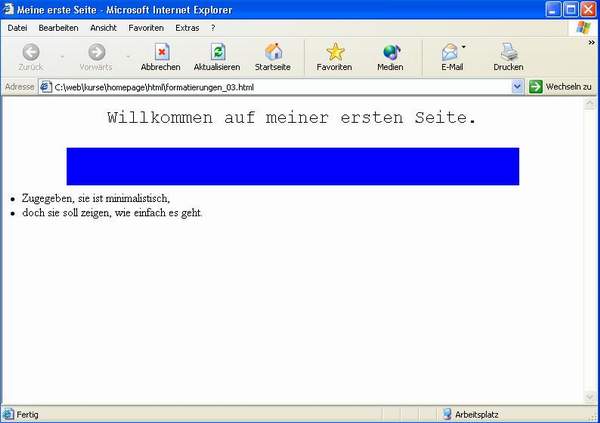Click the Wechseln zu green arrow button
The height and width of the screenshot is (423, 600).
[x=536, y=87]
